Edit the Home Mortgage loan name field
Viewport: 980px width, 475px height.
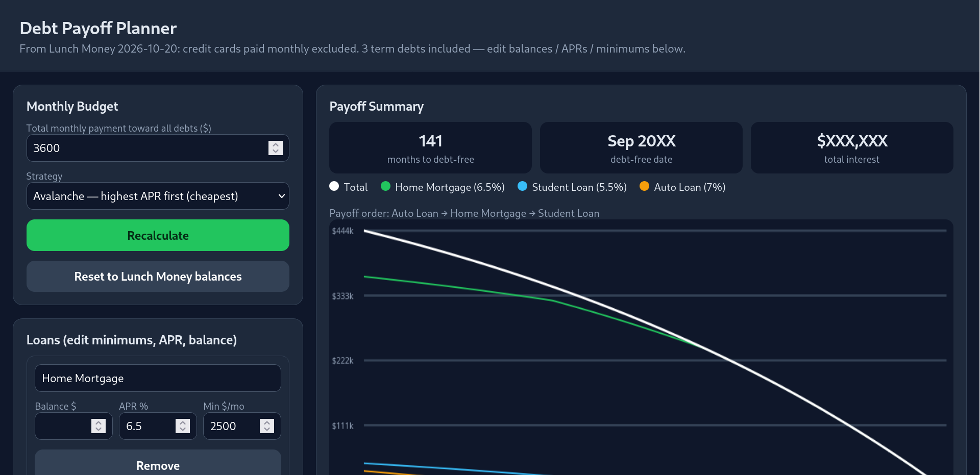coord(158,378)
